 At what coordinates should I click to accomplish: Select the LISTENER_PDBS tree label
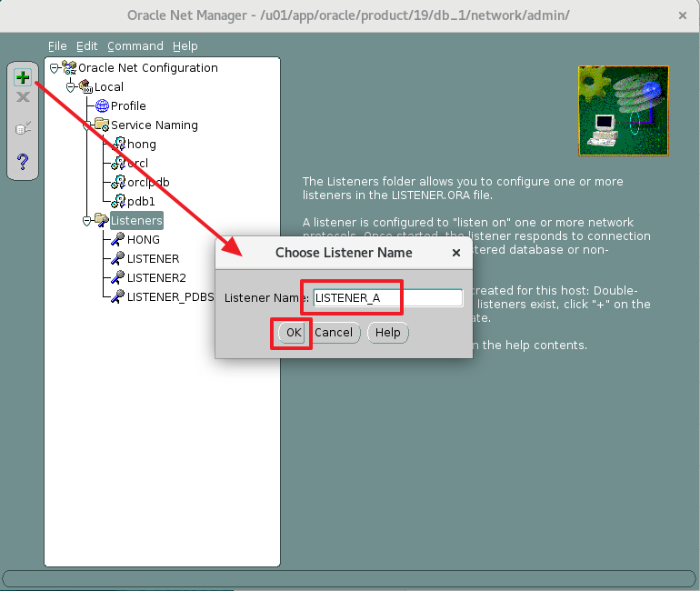[x=171, y=297]
